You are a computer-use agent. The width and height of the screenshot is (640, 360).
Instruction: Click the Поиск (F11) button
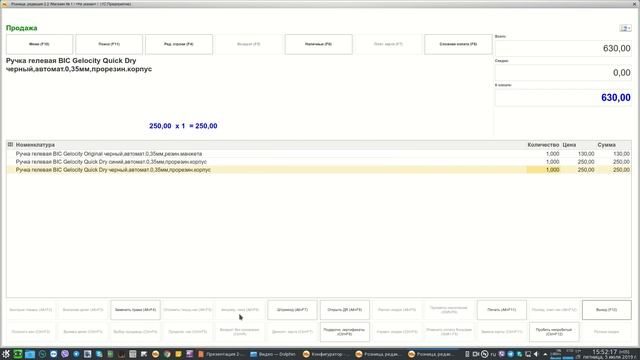pos(109,44)
